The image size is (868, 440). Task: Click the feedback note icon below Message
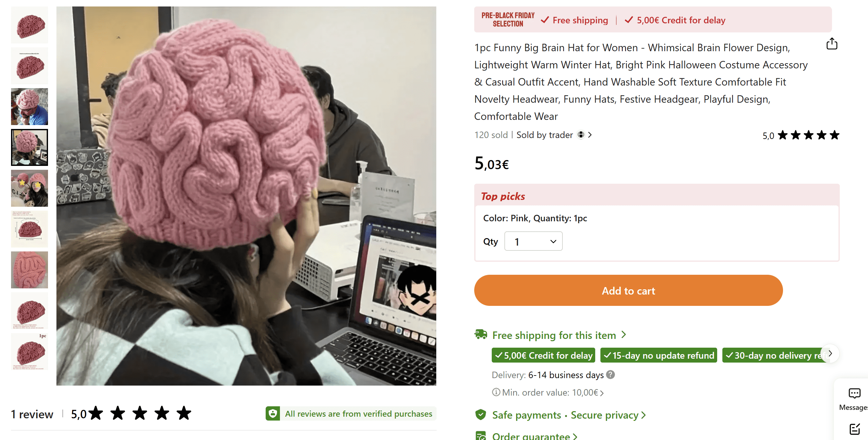click(854, 429)
